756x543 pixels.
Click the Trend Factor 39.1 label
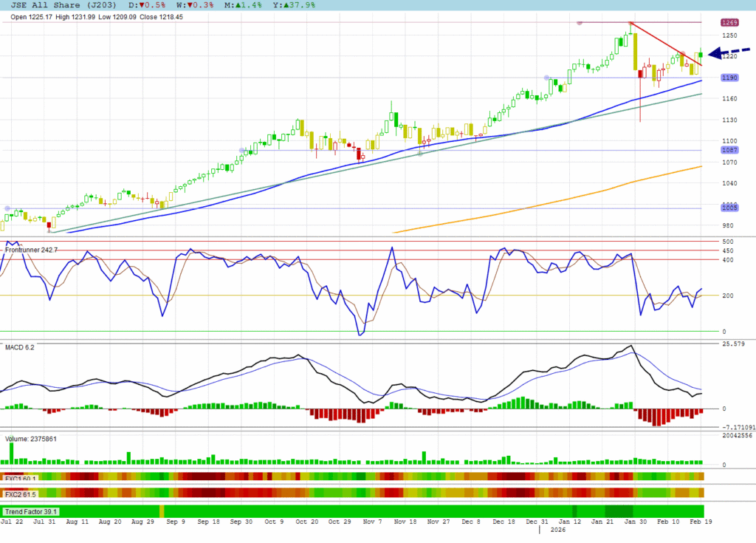(x=31, y=511)
